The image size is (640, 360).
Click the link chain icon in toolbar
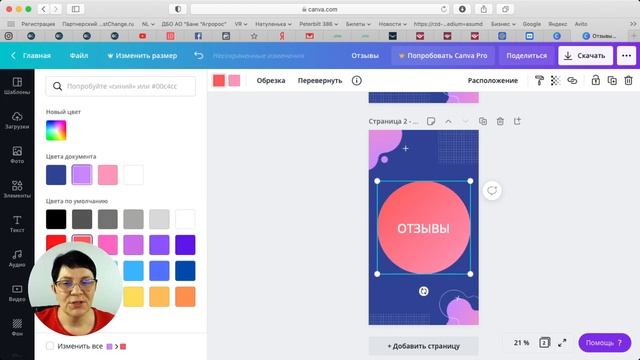click(x=572, y=80)
